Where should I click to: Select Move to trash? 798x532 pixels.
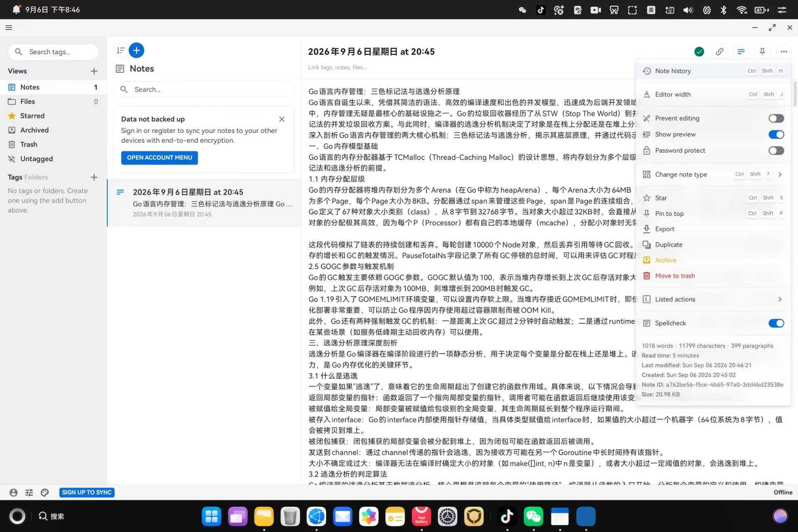[x=713, y=276]
